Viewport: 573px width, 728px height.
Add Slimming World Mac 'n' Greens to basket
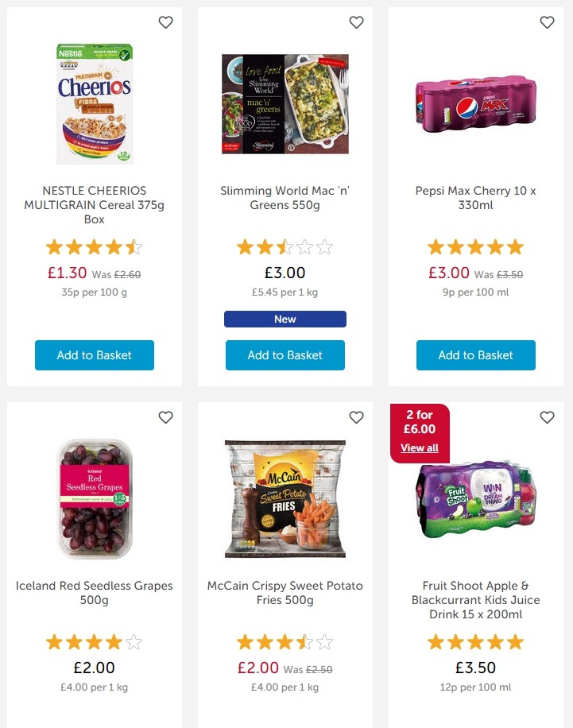point(285,355)
